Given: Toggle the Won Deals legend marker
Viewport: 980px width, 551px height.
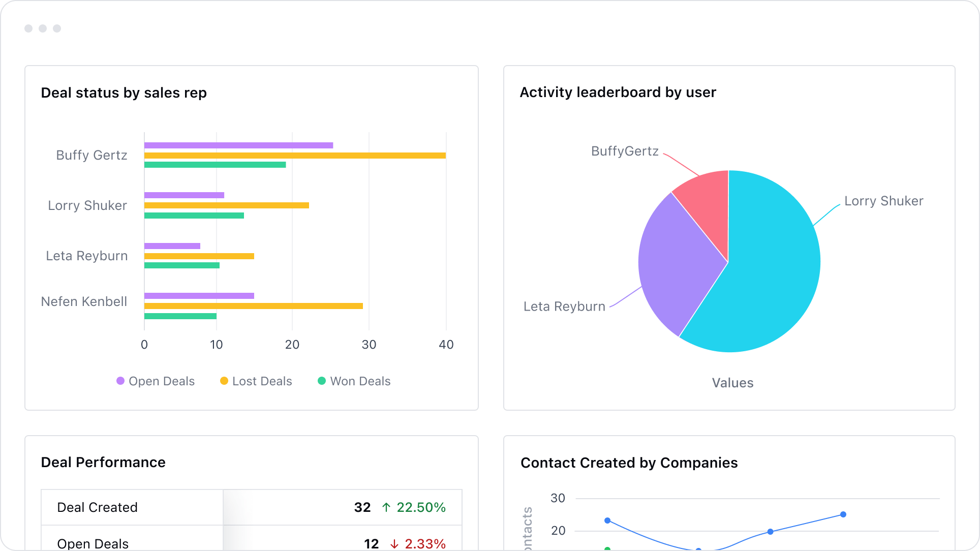Looking at the screenshot, I should [322, 381].
